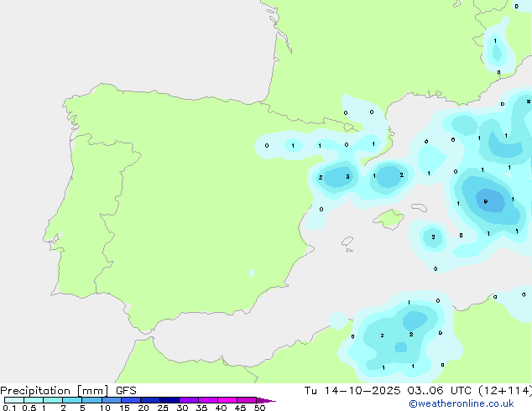Click the ©weatheronline.co.uk link
This screenshot has width=532, height=411.
tap(462, 403)
